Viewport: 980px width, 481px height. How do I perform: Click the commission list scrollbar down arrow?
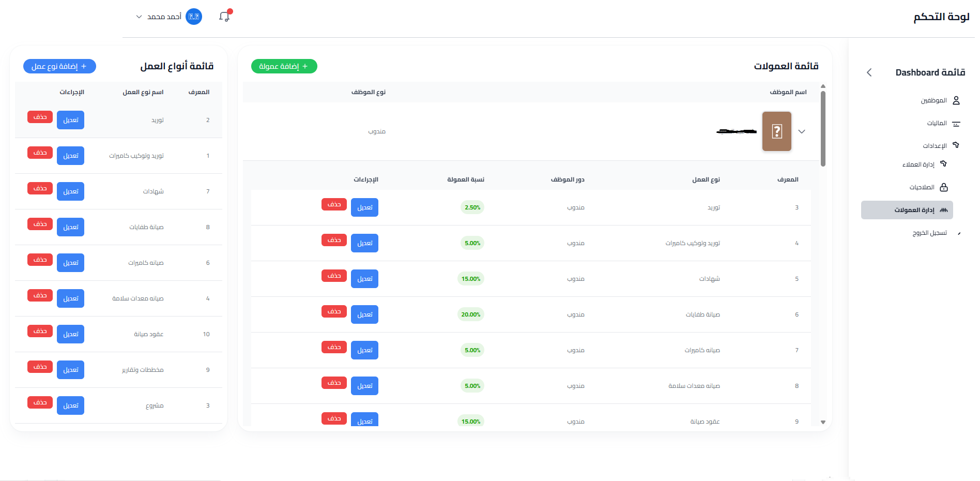pyautogui.click(x=823, y=422)
